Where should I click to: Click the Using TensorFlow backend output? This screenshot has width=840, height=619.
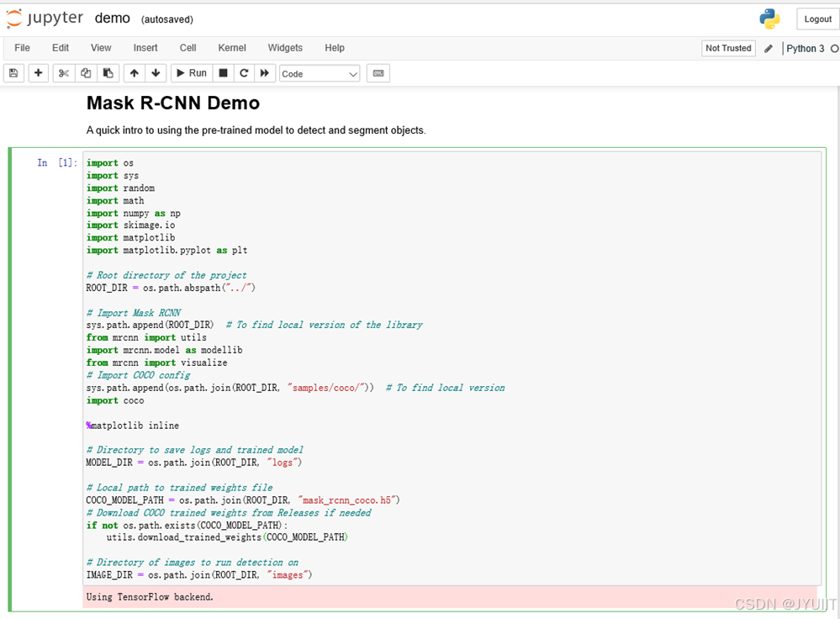point(150,597)
